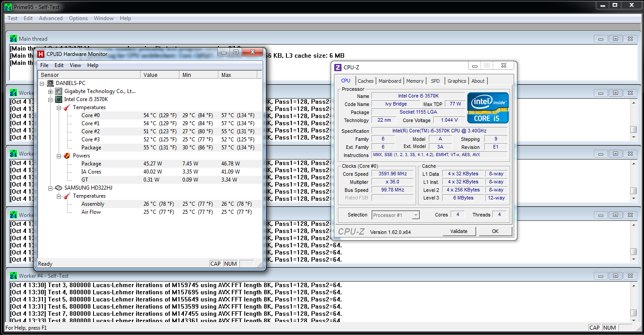This screenshot has width=644, height=335.
Task: Open the View menu in Hardware Monitor
Action: tap(76, 65)
